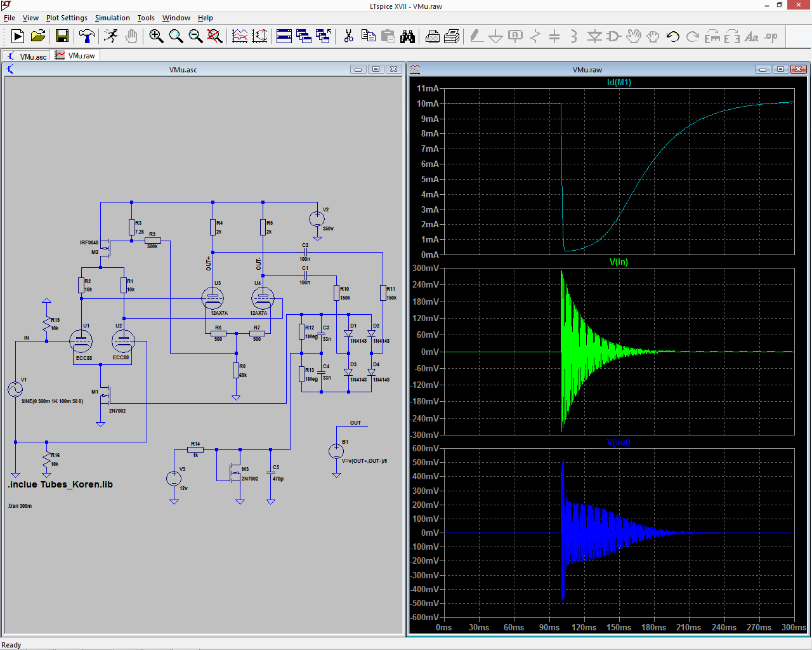This screenshot has height=650, width=812.
Task: Click the 150ms time axis label
Action: point(619,627)
